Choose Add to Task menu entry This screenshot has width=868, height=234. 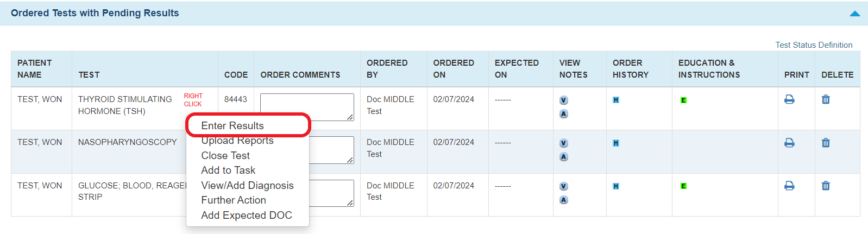(228, 170)
